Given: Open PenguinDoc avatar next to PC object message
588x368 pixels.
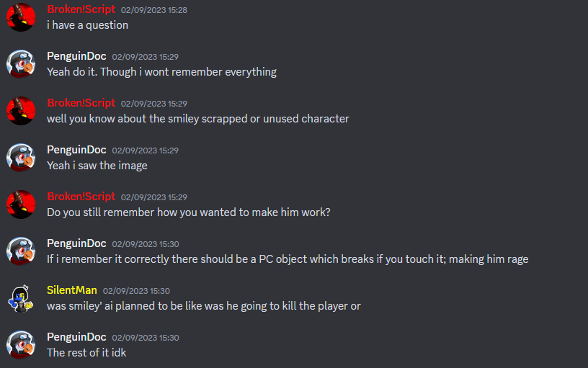Looking at the screenshot, I should point(21,251).
